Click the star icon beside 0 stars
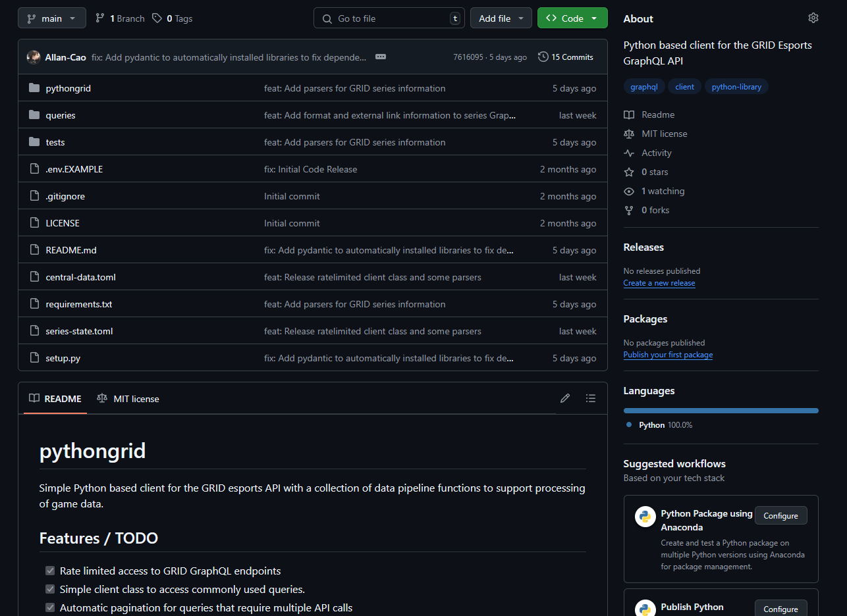The height and width of the screenshot is (616, 847). (x=629, y=172)
